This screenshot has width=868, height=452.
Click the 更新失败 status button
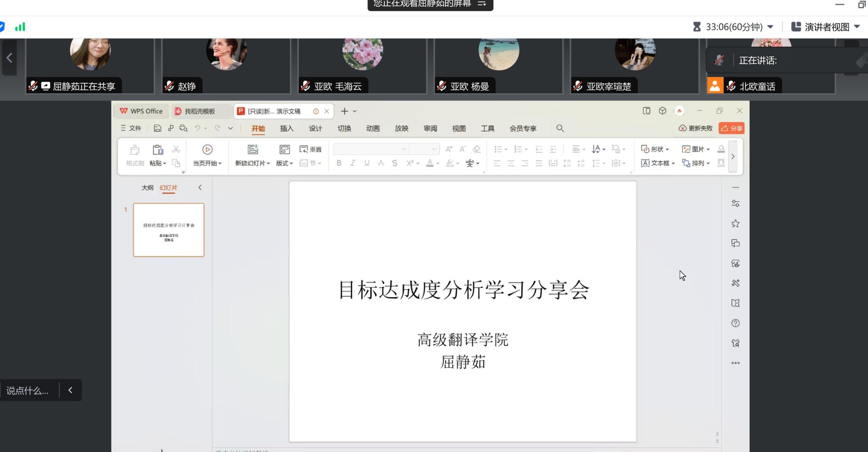pos(696,128)
